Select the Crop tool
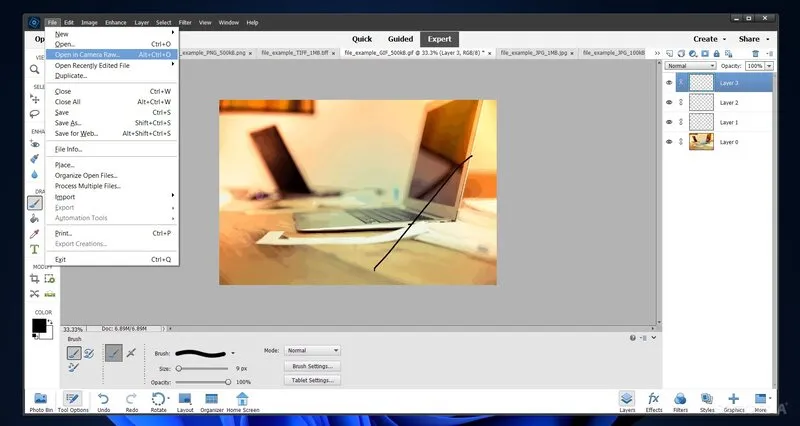The height and width of the screenshot is (426, 800). (x=35, y=279)
